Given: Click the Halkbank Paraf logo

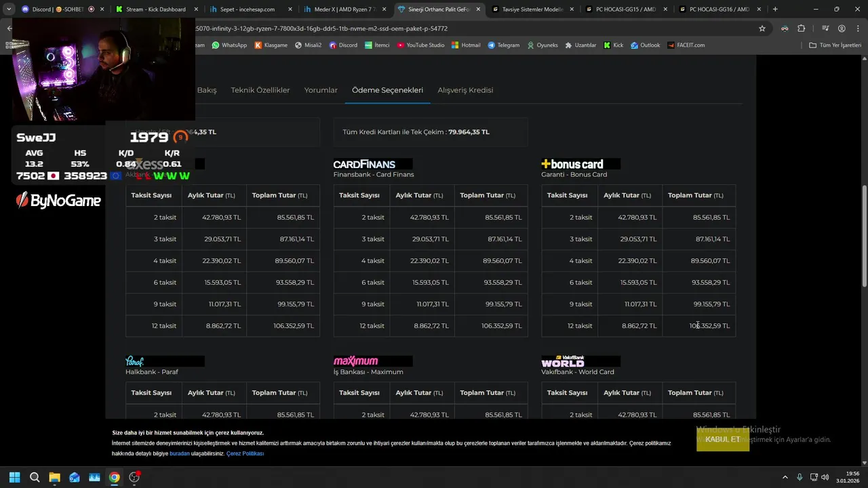Looking at the screenshot, I should click(165, 361).
